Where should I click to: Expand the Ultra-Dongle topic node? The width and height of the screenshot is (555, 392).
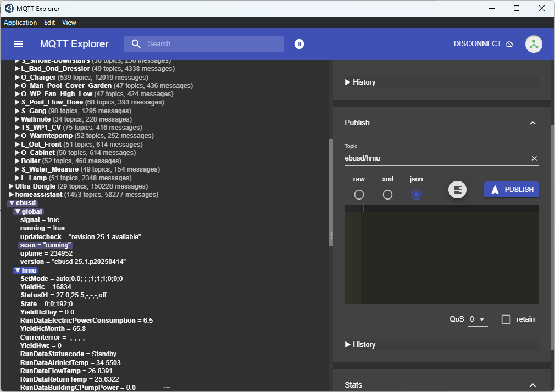click(x=12, y=186)
